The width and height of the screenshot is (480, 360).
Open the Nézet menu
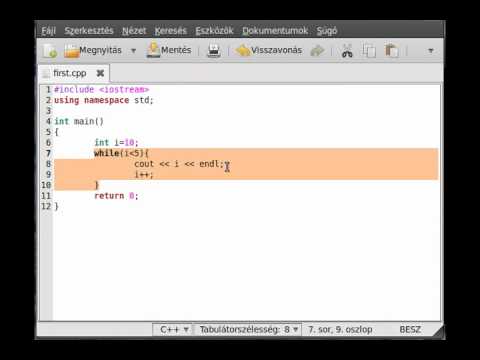[x=134, y=31]
